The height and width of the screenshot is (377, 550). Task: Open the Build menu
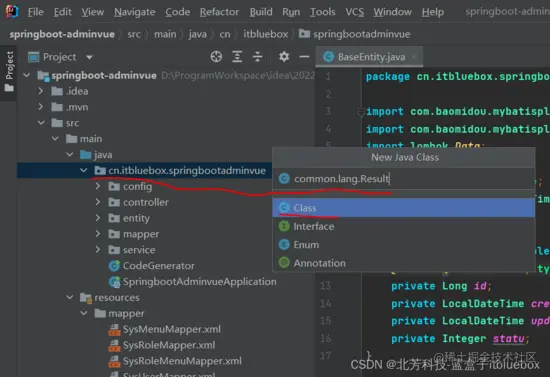(261, 12)
